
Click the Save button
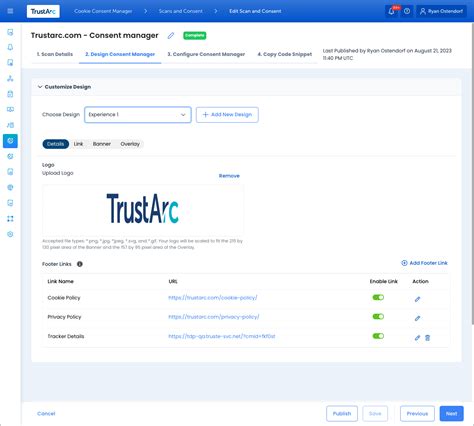point(375,414)
